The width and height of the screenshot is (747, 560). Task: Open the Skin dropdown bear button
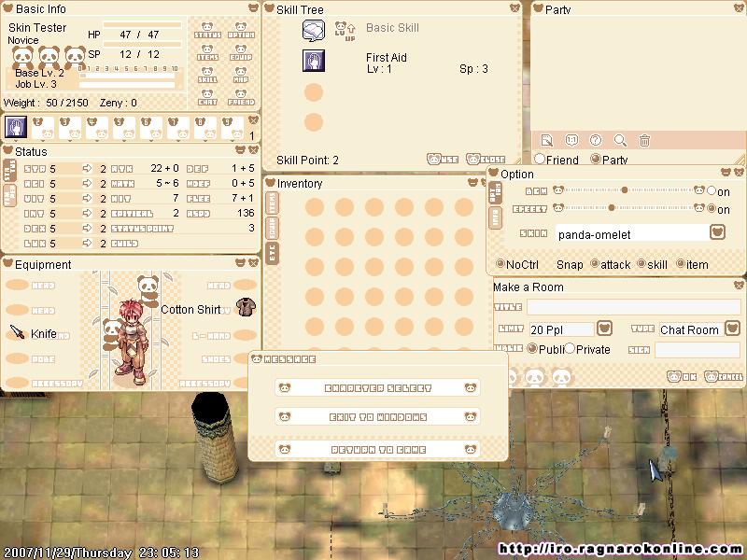[x=717, y=232]
